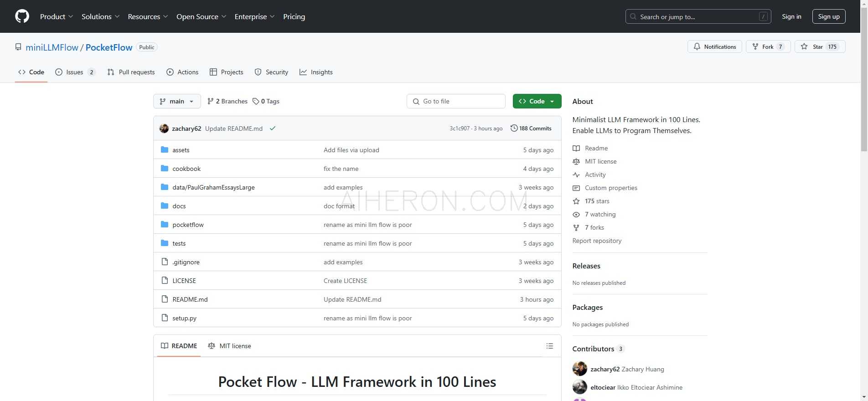This screenshot has width=868, height=401.
Task: Open the Open Source dropdown
Action: (201, 16)
